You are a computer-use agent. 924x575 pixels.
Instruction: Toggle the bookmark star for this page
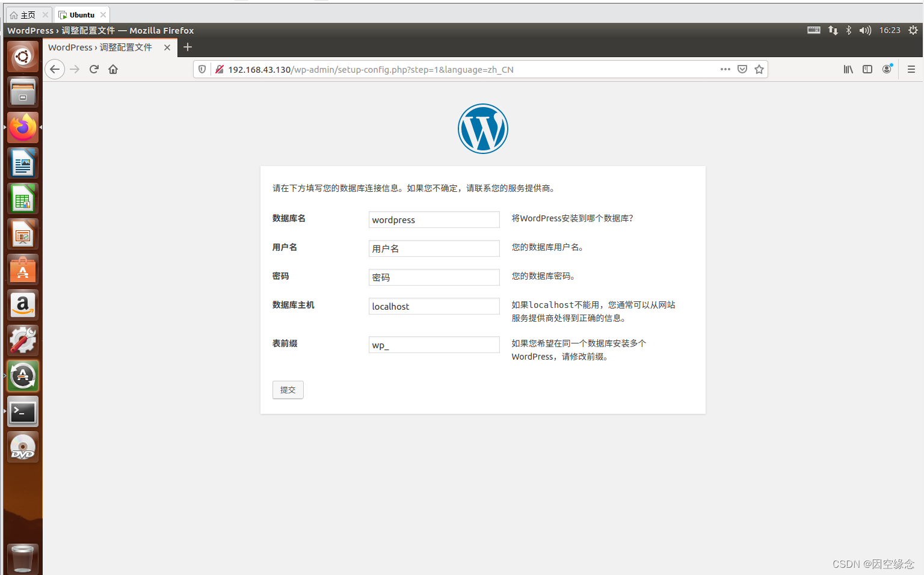tap(759, 69)
